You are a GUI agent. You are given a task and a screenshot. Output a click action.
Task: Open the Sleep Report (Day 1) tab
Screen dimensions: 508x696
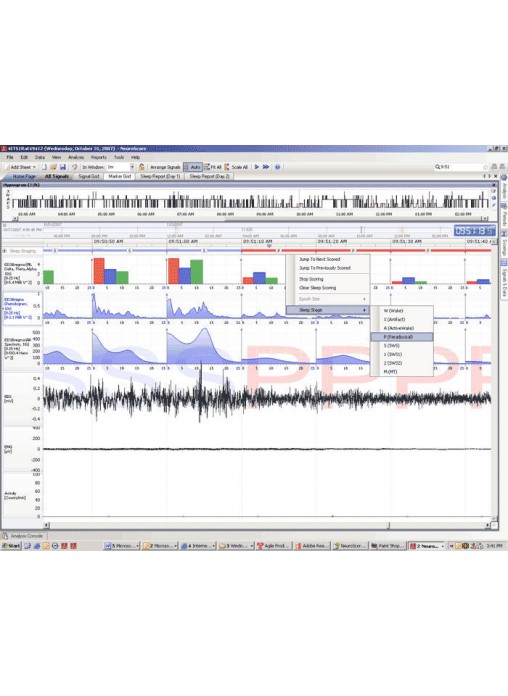pos(160,176)
